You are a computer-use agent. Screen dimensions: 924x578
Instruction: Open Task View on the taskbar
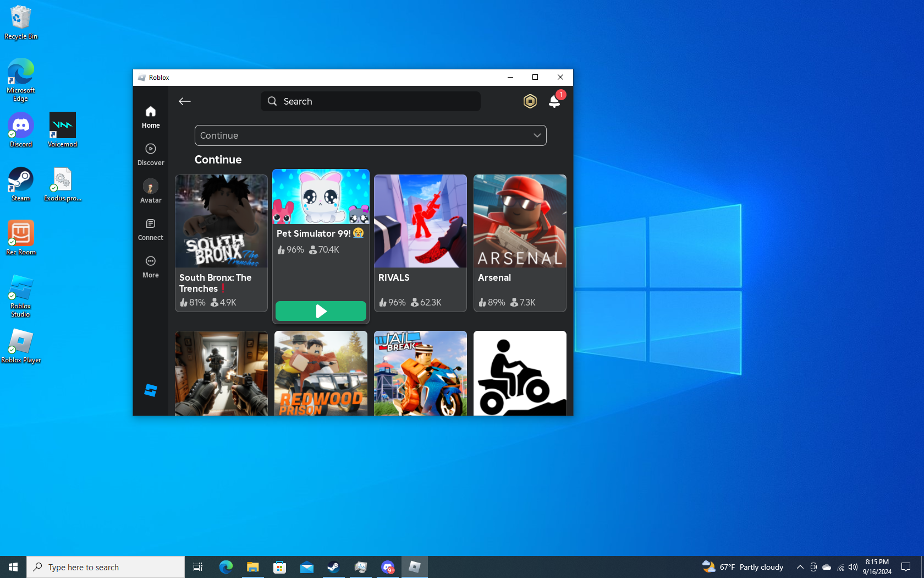(x=198, y=567)
